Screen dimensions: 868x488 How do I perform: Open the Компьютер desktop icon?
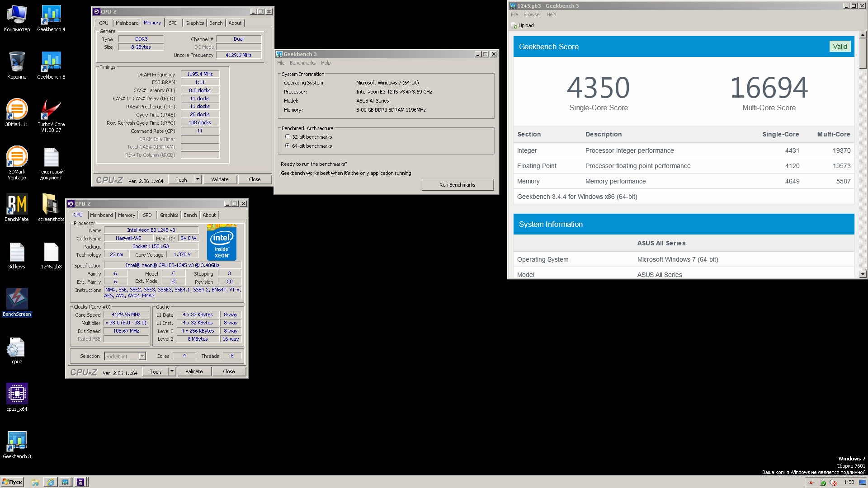pos(17,18)
